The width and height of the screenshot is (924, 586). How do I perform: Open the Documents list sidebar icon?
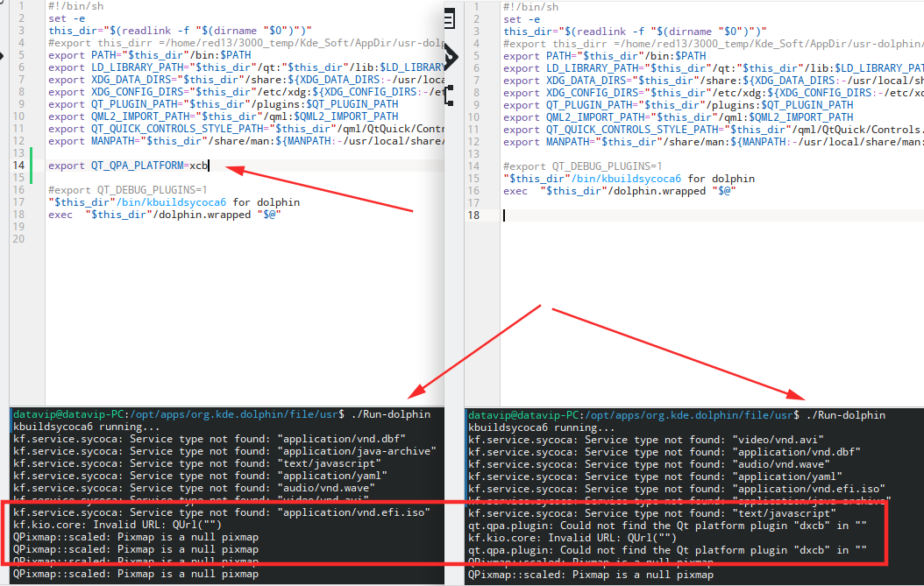coord(450,19)
